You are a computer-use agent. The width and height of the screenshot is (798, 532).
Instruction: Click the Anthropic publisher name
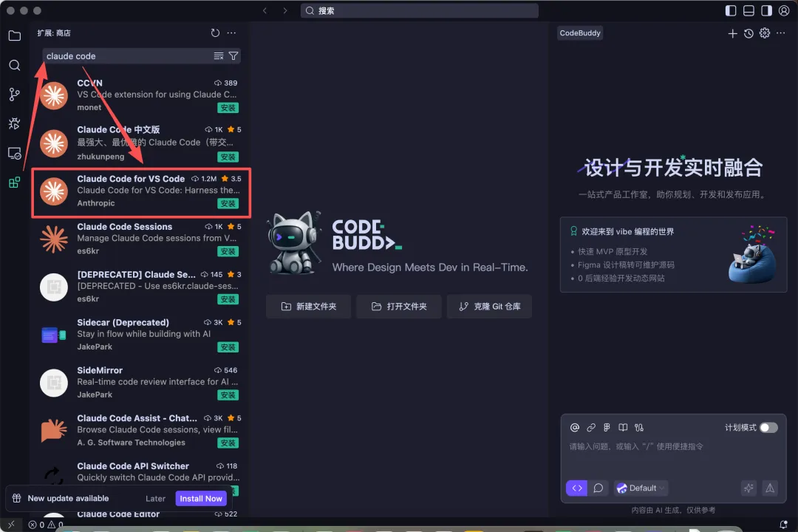[95, 203]
